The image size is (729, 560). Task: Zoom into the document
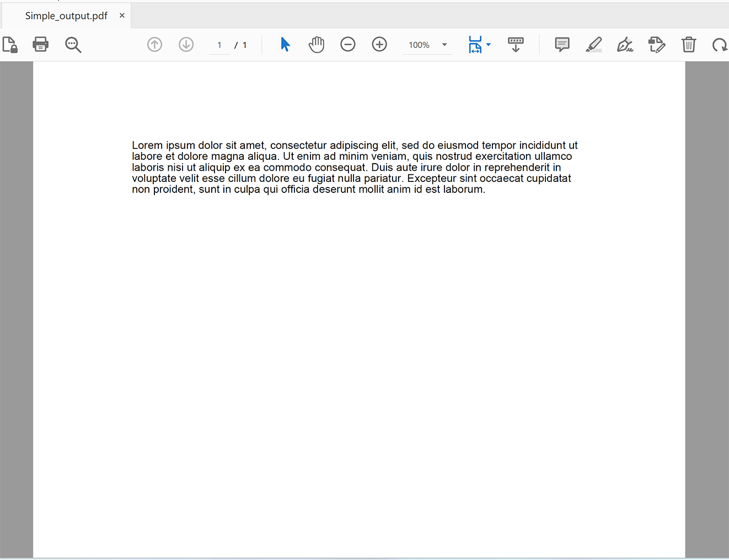[x=379, y=45]
